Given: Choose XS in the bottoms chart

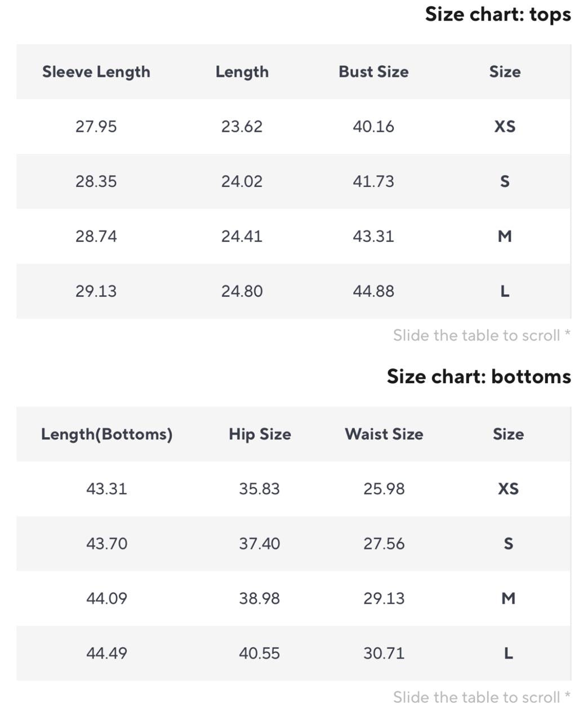Looking at the screenshot, I should pyautogui.click(x=508, y=488).
